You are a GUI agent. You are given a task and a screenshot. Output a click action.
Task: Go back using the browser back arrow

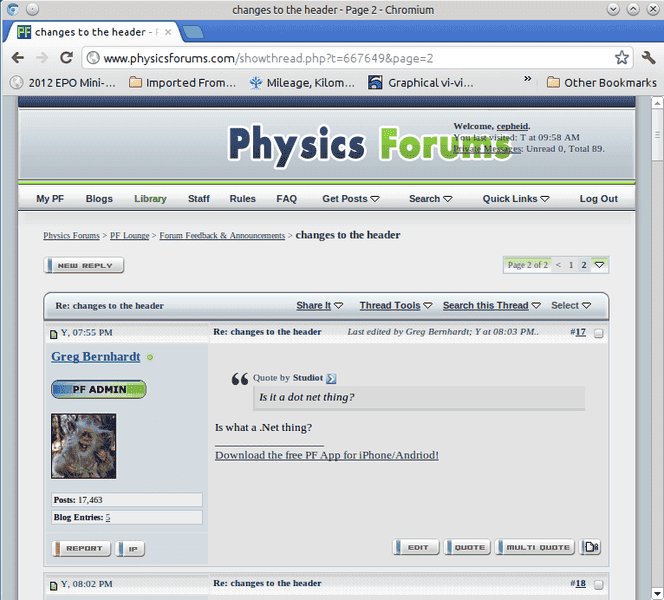(x=17, y=58)
